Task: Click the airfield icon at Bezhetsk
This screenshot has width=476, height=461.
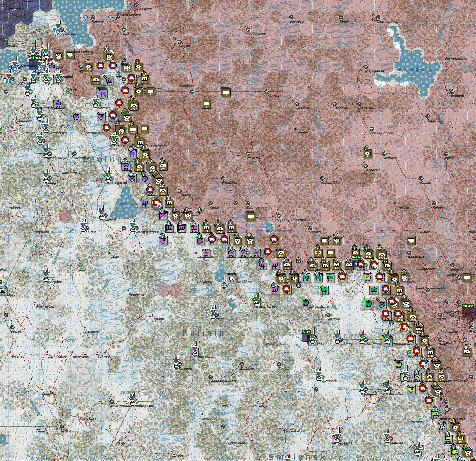Action: pyautogui.click(x=366, y=166)
